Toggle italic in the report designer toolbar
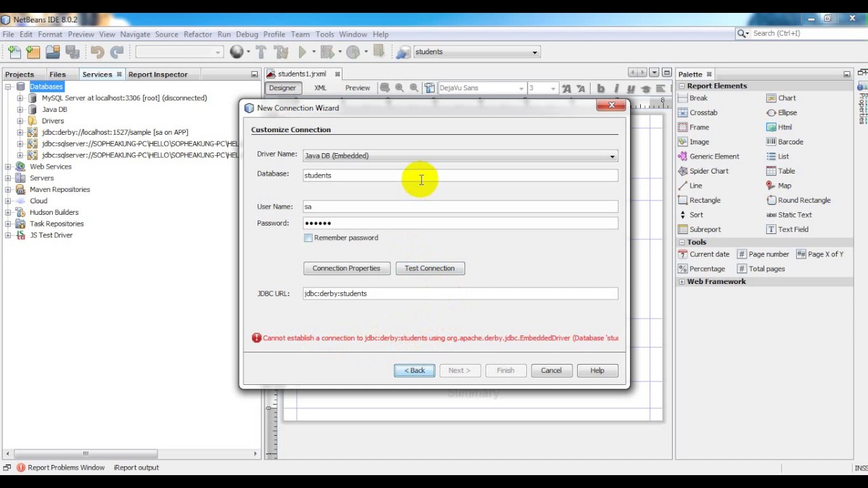Screen dimensions: 868x488 616,88
